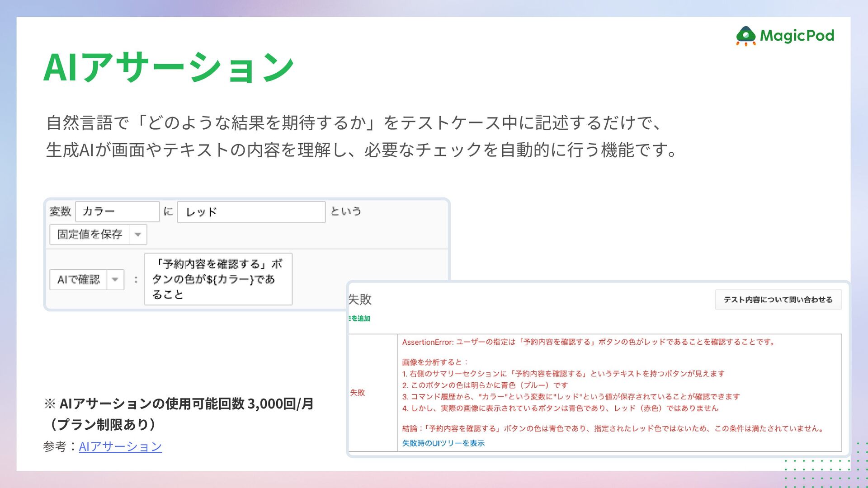Click the カラー variable name field
This screenshot has width=868, height=488.
[x=118, y=211]
